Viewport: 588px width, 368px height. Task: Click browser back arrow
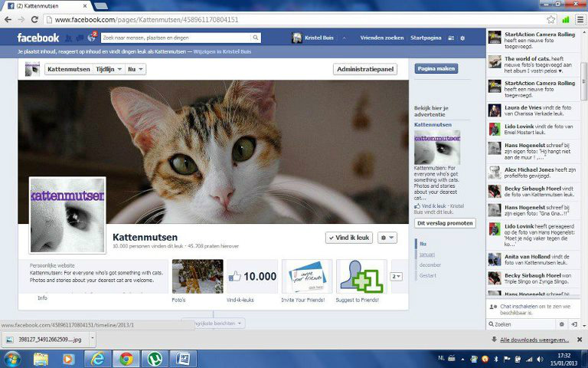tap(8, 19)
